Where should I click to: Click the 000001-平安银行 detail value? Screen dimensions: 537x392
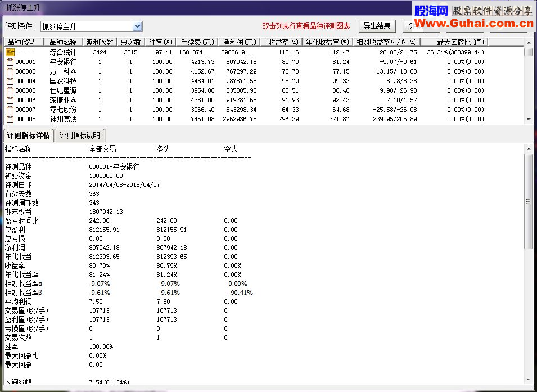point(114,167)
